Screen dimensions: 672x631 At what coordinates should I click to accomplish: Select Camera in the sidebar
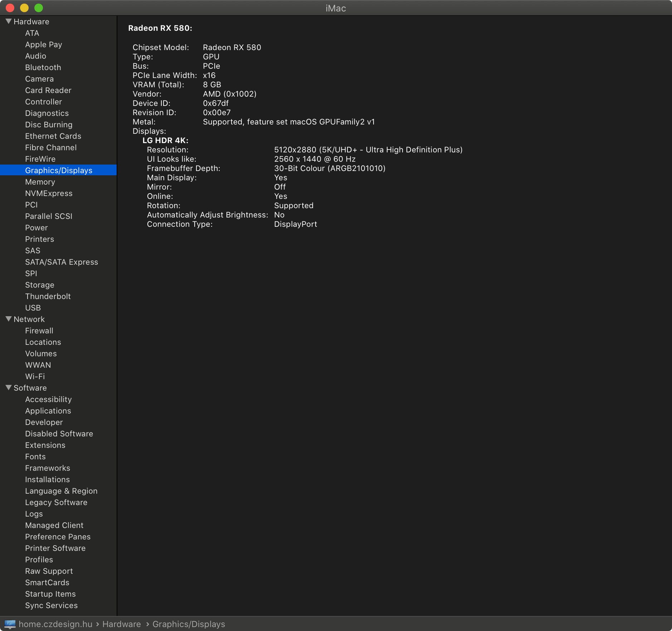pyautogui.click(x=39, y=79)
